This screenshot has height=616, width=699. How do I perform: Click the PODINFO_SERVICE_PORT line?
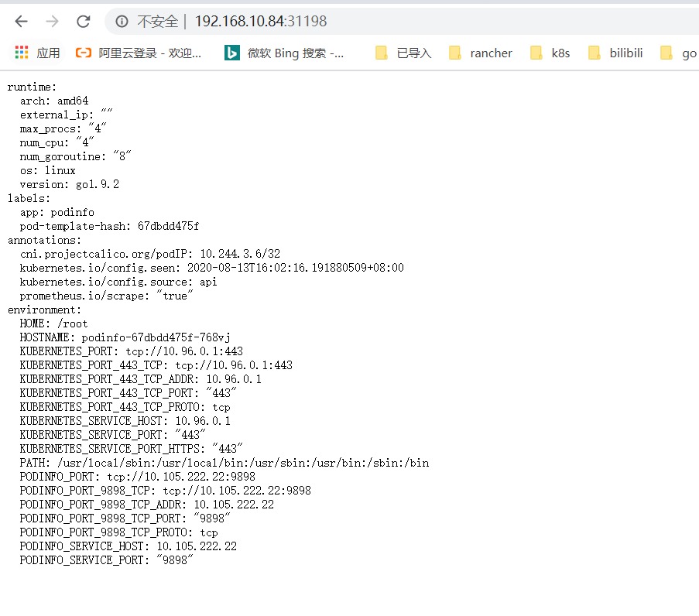(x=106, y=560)
